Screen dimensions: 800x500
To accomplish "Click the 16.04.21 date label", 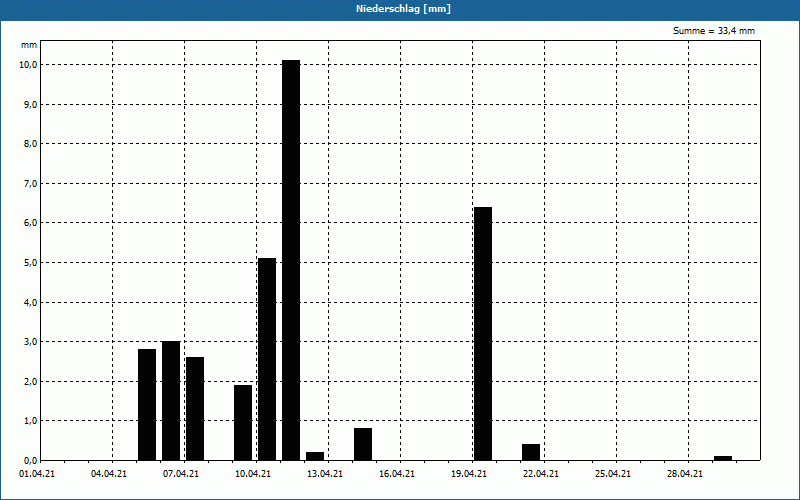I will pyautogui.click(x=396, y=474).
